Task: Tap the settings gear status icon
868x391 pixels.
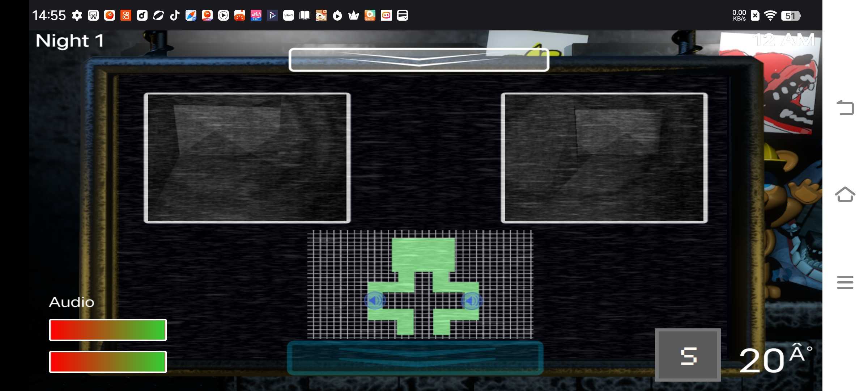Action: pyautogui.click(x=77, y=15)
